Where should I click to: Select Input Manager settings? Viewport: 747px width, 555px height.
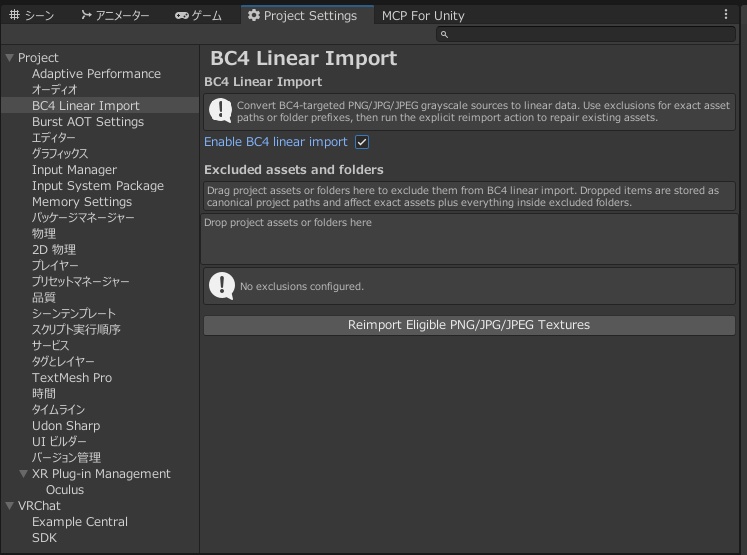[x=74, y=170]
